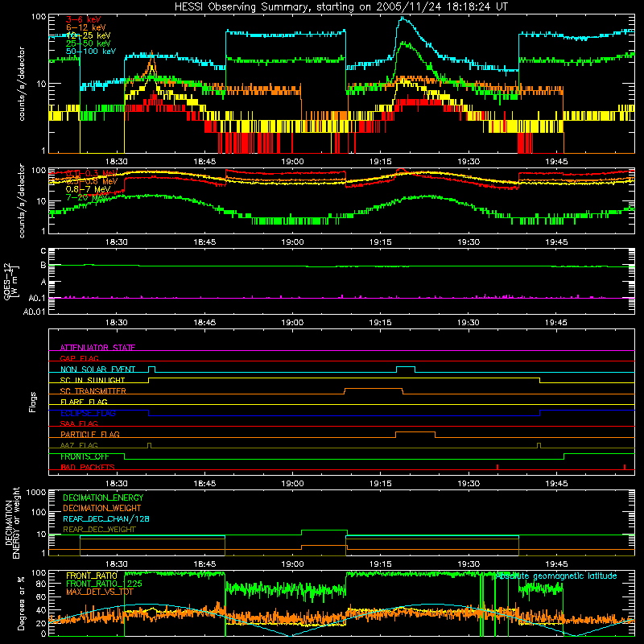Click the SAA_FLAG label

79,423
